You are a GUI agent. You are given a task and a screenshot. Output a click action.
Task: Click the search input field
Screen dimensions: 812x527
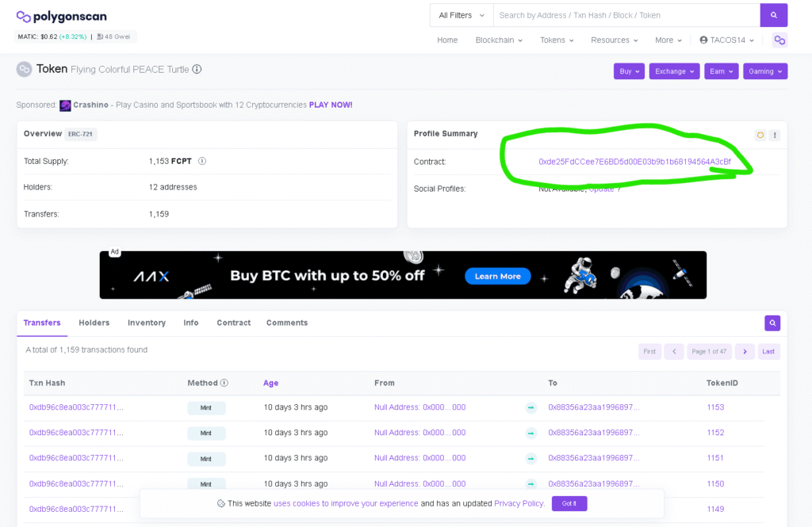point(626,15)
